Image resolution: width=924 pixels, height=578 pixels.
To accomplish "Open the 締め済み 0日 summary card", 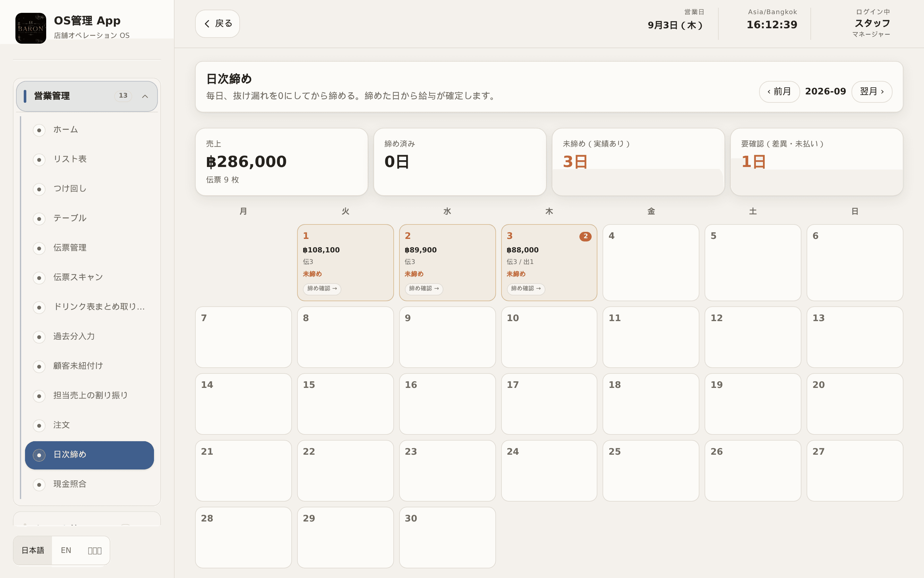I will [x=460, y=162].
